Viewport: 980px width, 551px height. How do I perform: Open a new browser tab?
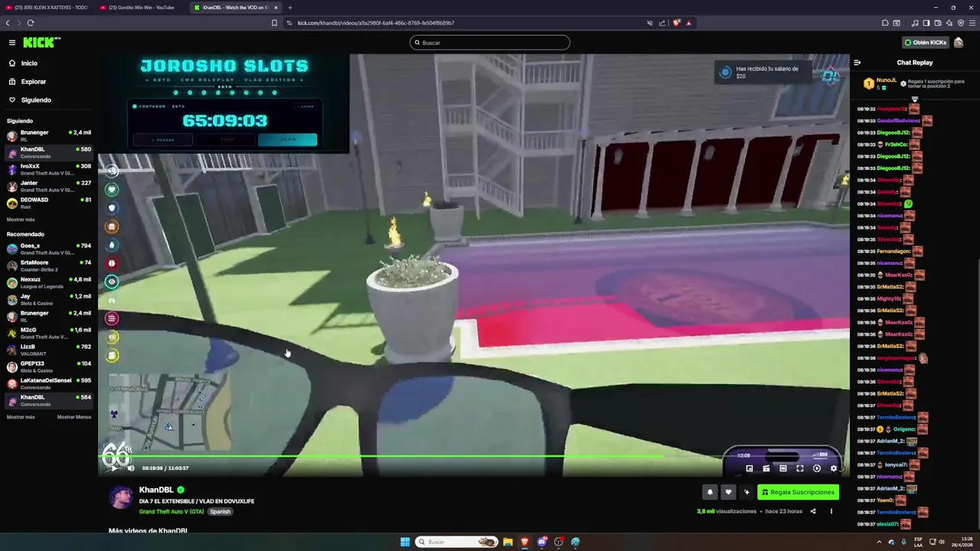[x=289, y=8]
